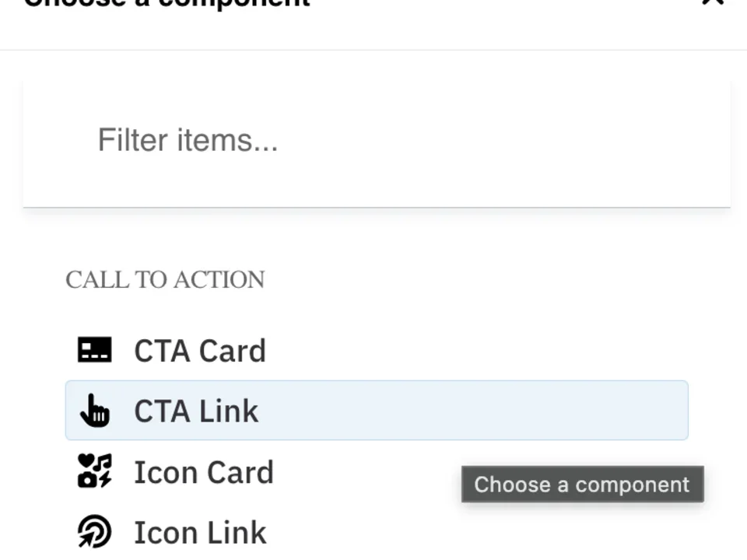Choose the Icon Card component
747x560 pixels.
coord(204,472)
